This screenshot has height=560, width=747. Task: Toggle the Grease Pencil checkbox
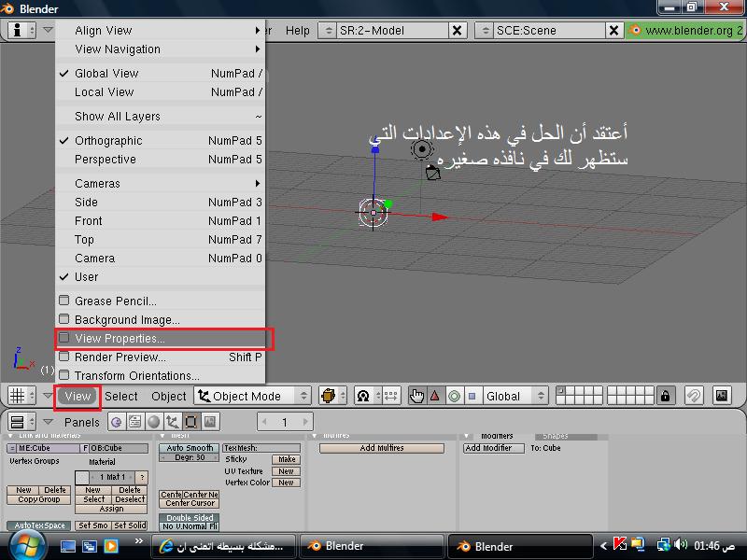tap(64, 301)
